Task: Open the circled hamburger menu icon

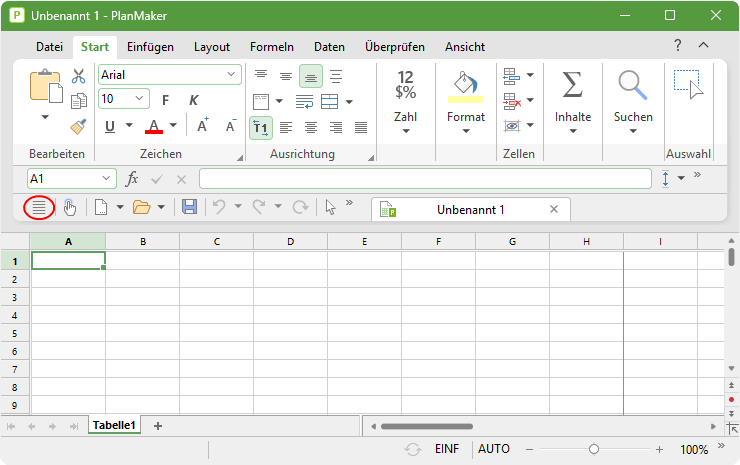Action: point(39,208)
